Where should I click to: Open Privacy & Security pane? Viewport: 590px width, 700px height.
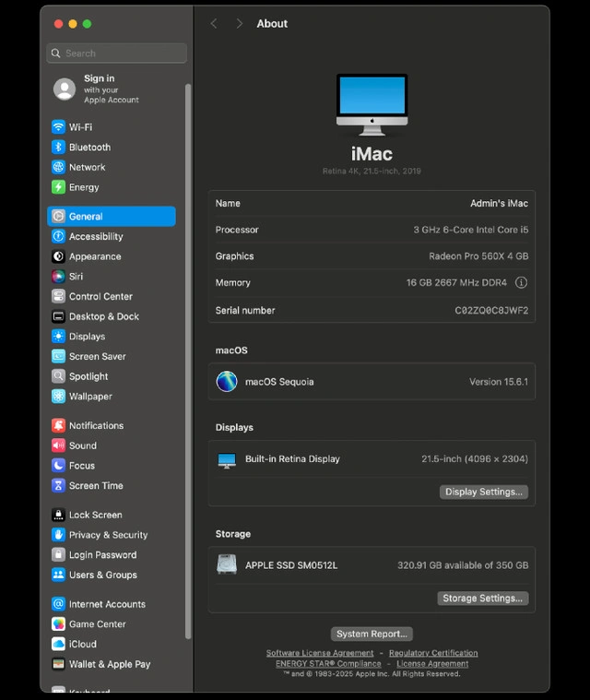[x=108, y=535]
